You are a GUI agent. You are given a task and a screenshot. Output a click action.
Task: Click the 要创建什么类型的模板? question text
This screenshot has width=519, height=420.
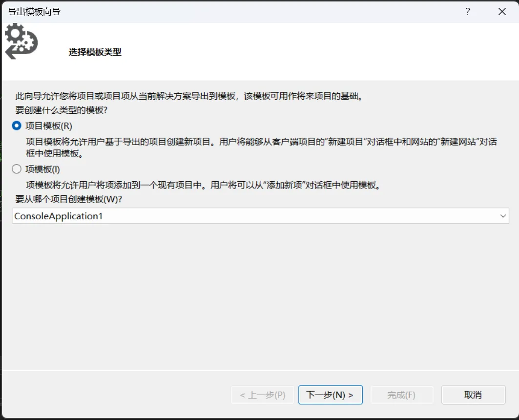[x=62, y=110]
